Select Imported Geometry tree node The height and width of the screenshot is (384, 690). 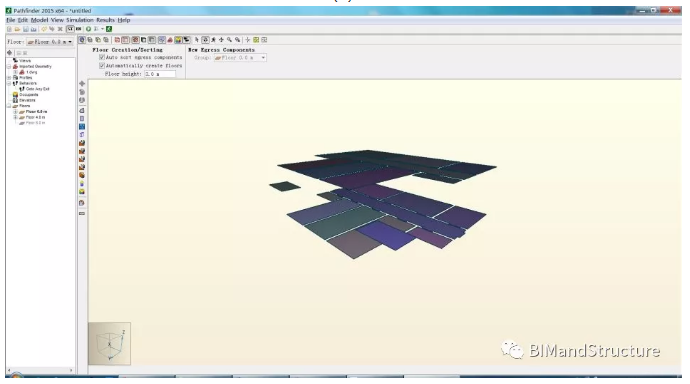pos(35,66)
